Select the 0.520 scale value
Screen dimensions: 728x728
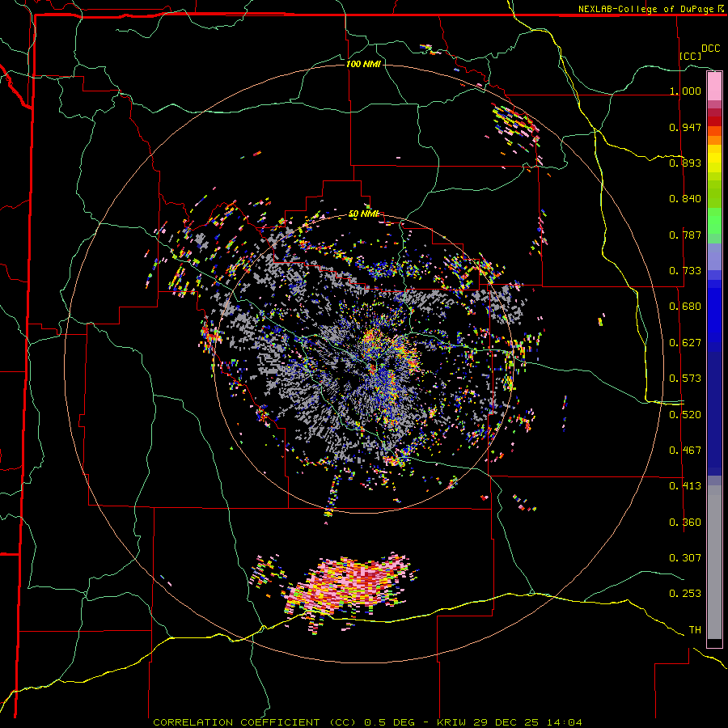pyautogui.click(x=685, y=415)
